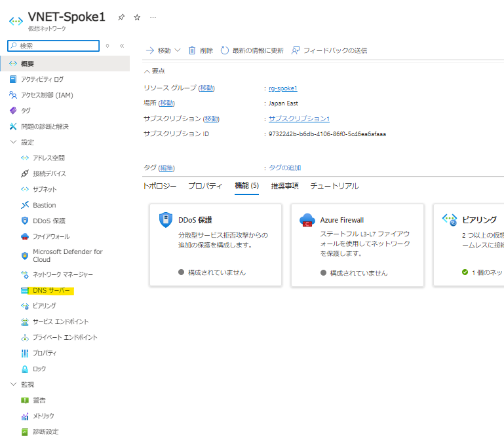504x438 pixels.
Task: Click 移動 link next to リソース グループ
Action: click(206, 88)
